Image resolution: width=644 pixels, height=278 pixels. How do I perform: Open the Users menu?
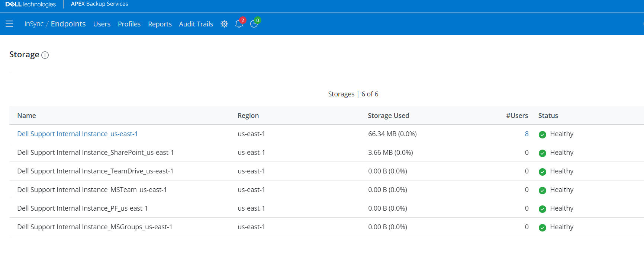[x=102, y=24]
